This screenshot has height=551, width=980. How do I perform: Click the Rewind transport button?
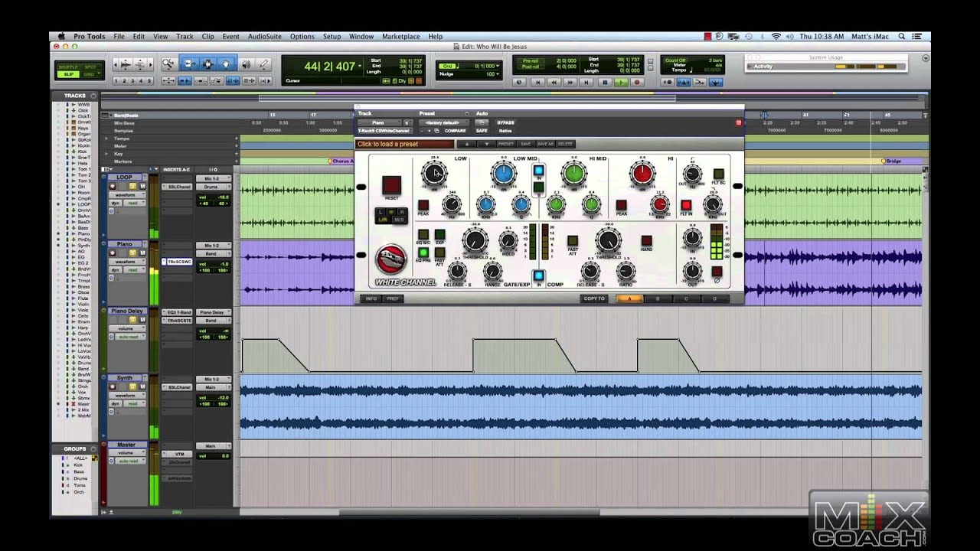pyautogui.click(x=554, y=83)
